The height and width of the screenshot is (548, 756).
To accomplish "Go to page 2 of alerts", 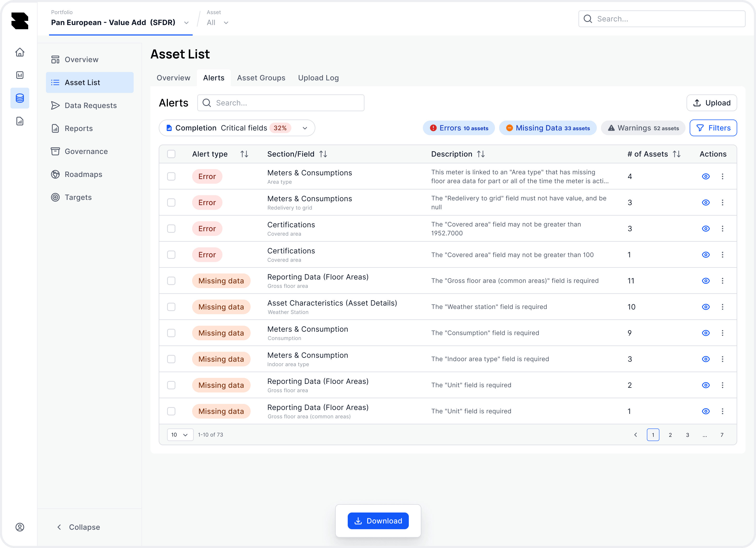I will click(x=670, y=435).
